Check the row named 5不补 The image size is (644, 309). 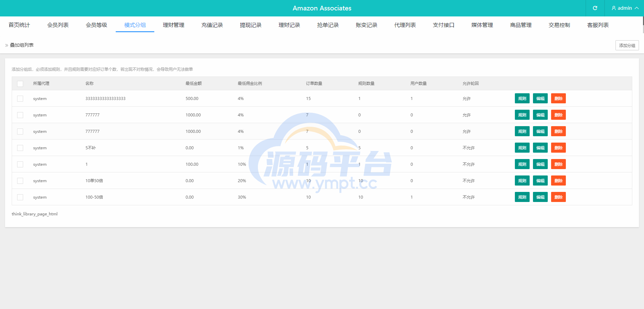coord(20,148)
